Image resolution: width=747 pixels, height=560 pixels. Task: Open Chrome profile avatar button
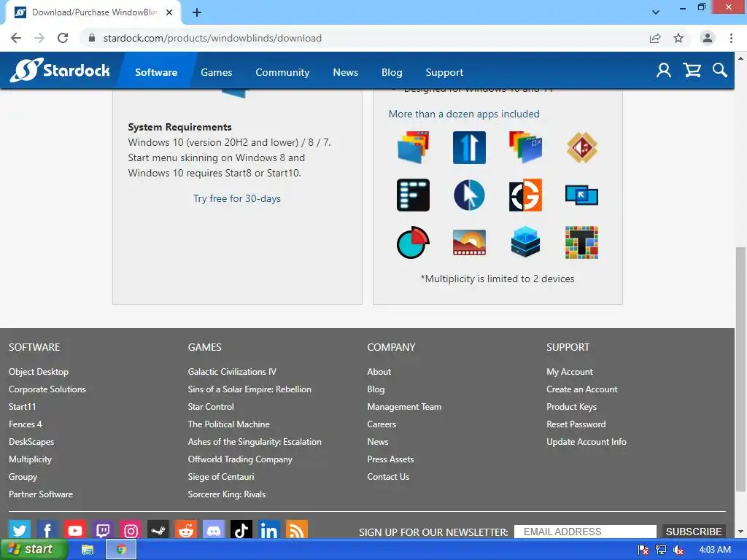pos(707,38)
